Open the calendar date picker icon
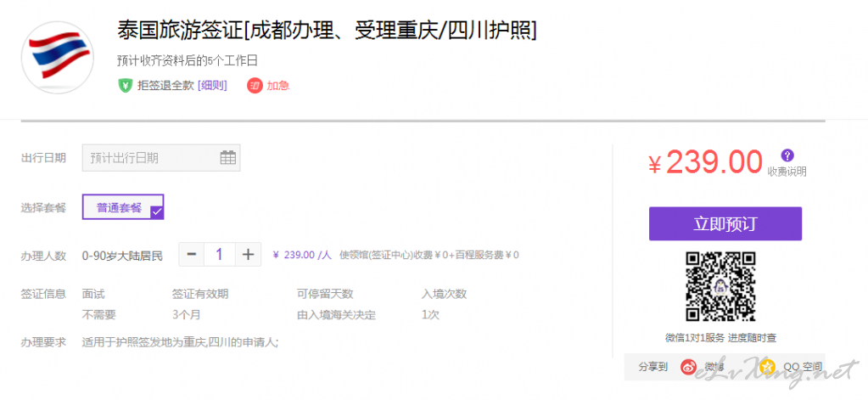Viewport: 868px width, 400px height. pyautogui.click(x=227, y=157)
